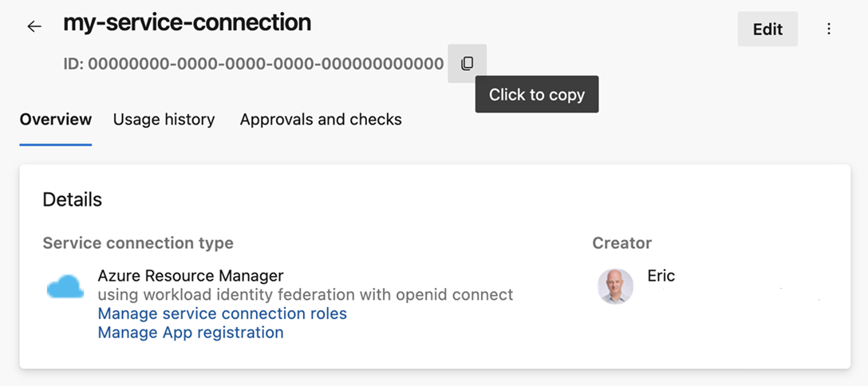This screenshot has width=868, height=386.
Task: Click Eric's profile avatar
Action: tap(615, 286)
